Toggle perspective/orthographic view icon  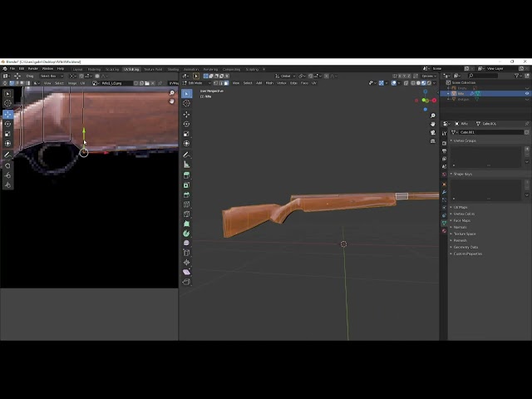coord(432,140)
